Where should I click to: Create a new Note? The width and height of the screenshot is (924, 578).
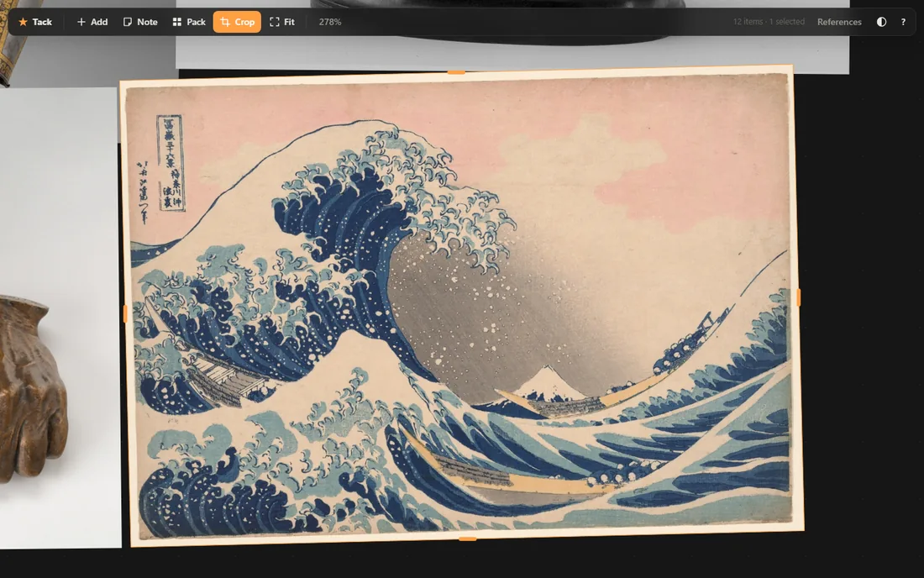click(140, 22)
